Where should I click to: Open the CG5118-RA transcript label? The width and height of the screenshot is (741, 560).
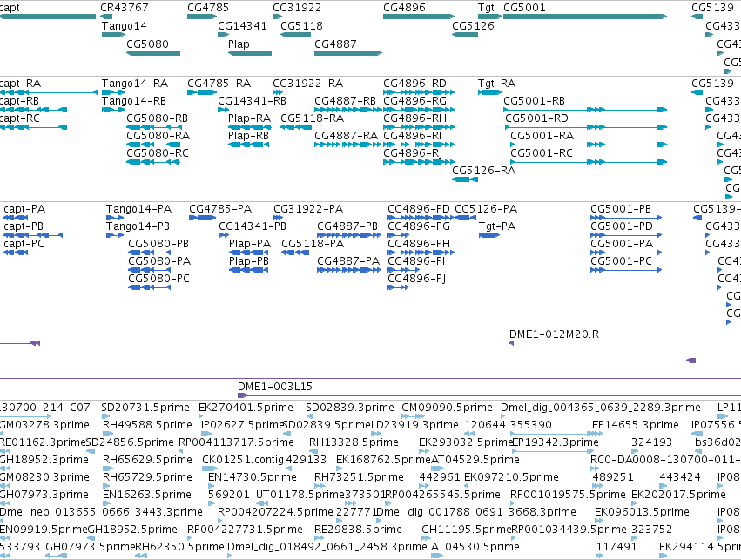click(313, 118)
